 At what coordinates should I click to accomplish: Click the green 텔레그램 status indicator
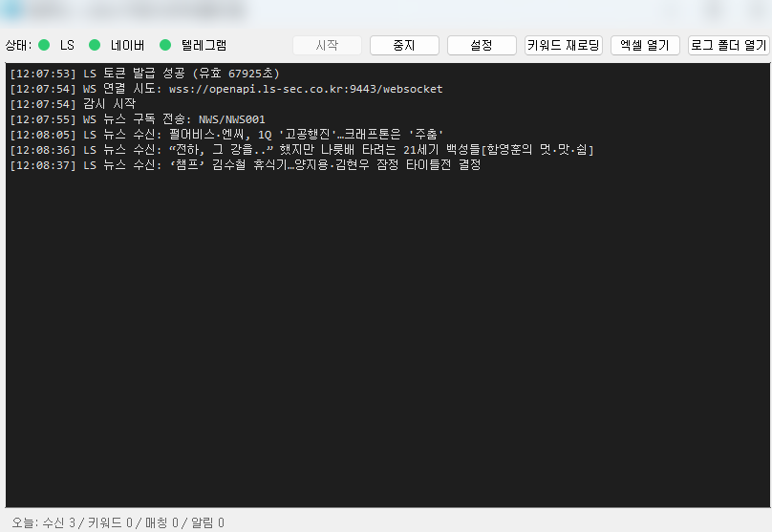[165, 45]
